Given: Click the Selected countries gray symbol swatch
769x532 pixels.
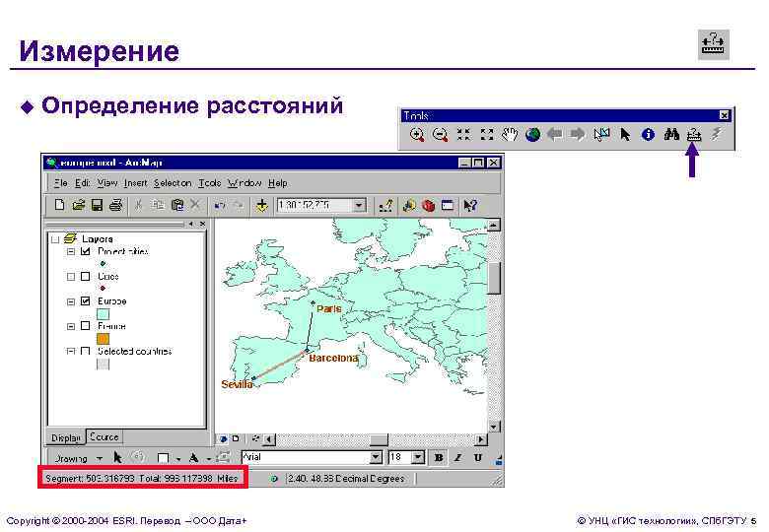Looking at the screenshot, I should coord(103,364).
